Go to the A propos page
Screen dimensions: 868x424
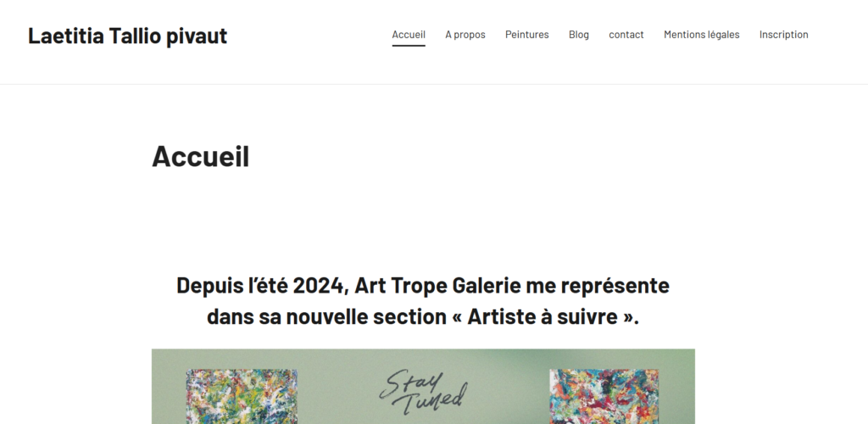pyautogui.click(x=465, y=35)
